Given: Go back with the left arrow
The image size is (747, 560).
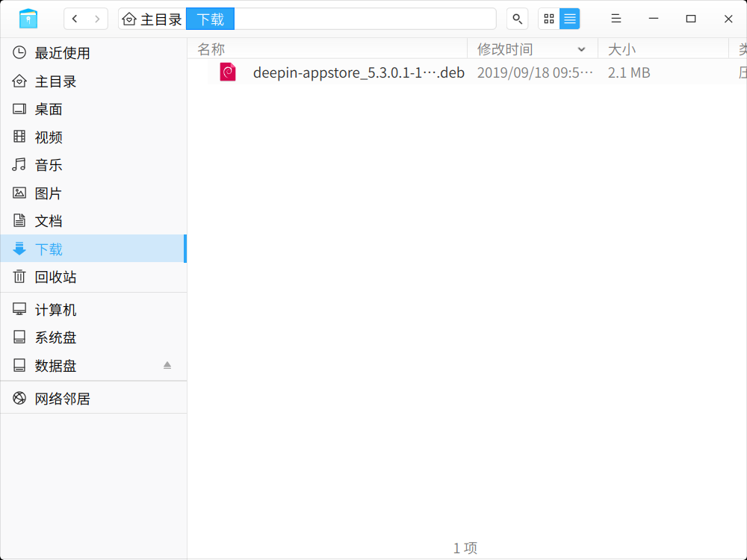Looking at the screenshot, I should (x=75, y=19).
